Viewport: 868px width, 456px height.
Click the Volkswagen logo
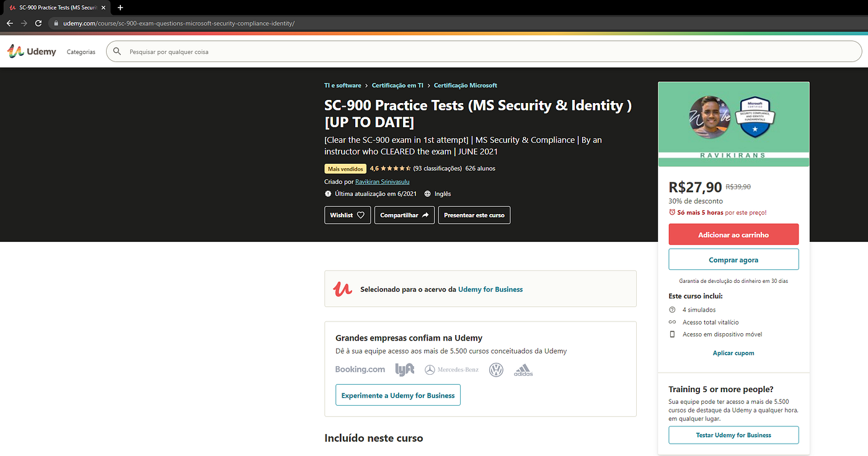(x=496, y=370)
